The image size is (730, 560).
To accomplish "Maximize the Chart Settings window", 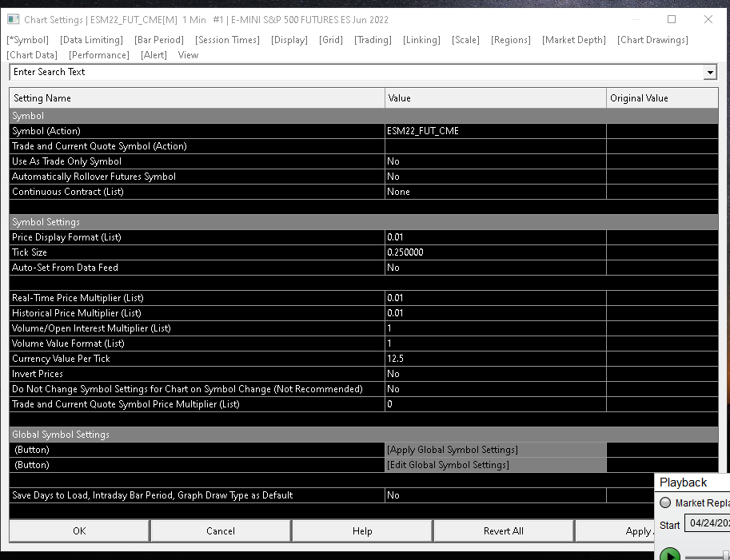I will pos(672,19).
